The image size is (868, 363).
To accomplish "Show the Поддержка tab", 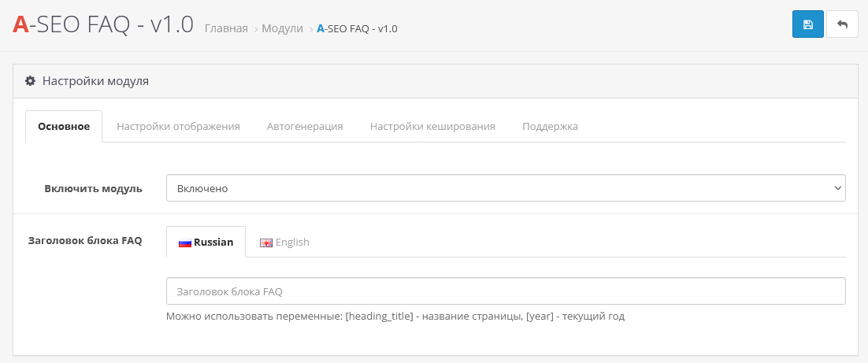I will point(550,126).
